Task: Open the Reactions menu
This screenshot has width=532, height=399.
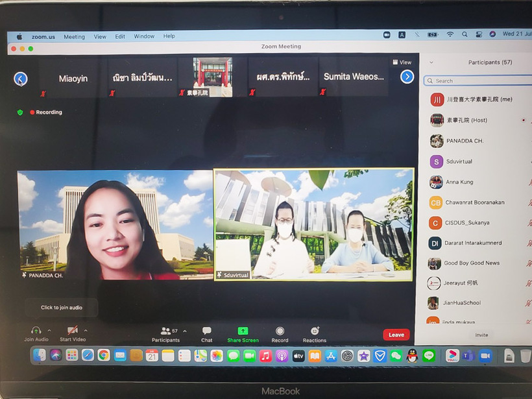Action: point(315,331)
